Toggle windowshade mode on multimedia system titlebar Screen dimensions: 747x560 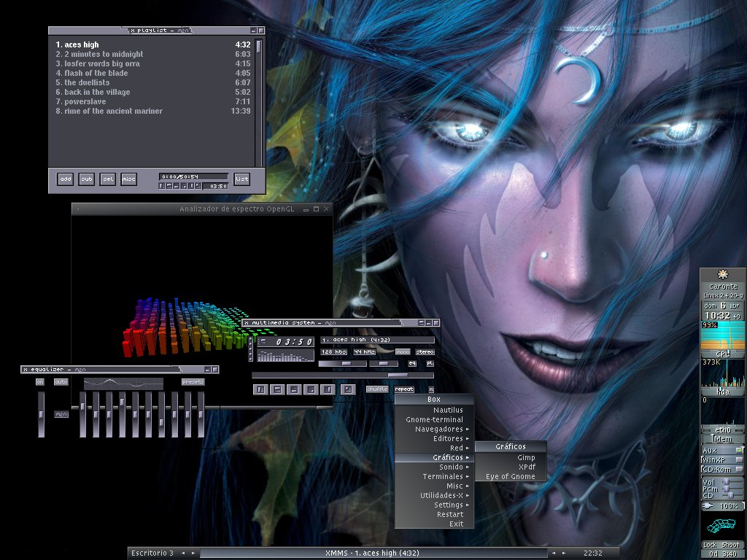pos(428,323)
